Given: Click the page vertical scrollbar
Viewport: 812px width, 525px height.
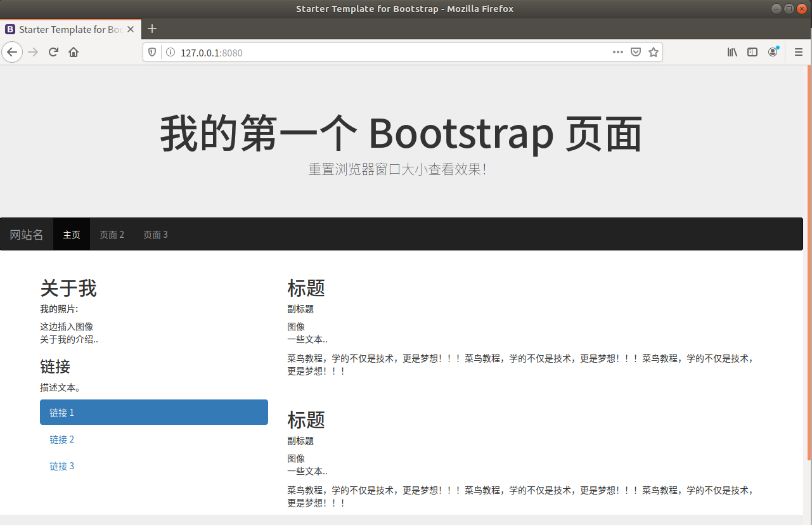Looking at the screenshot, I should [809, 262].
